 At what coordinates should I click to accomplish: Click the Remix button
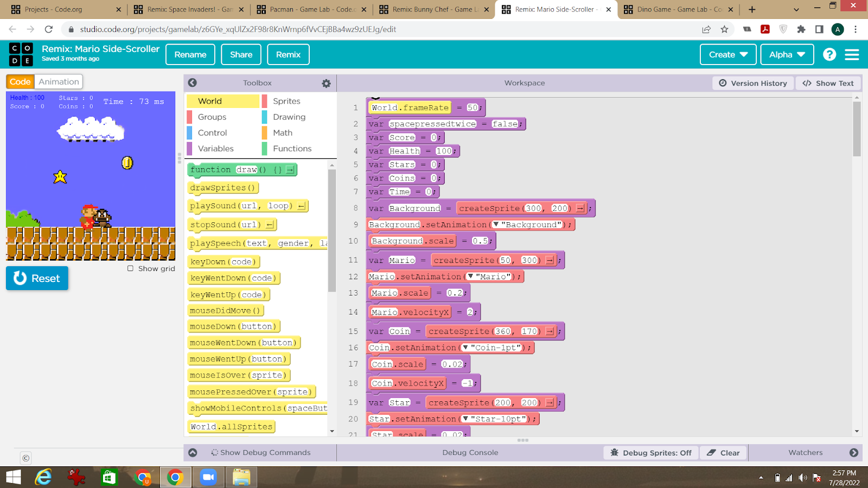[x=288, y=54]
